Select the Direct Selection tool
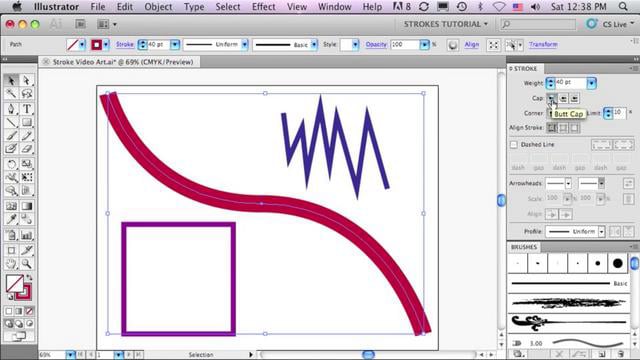Viewport: 640px width, 360px height. pos(27,80)
